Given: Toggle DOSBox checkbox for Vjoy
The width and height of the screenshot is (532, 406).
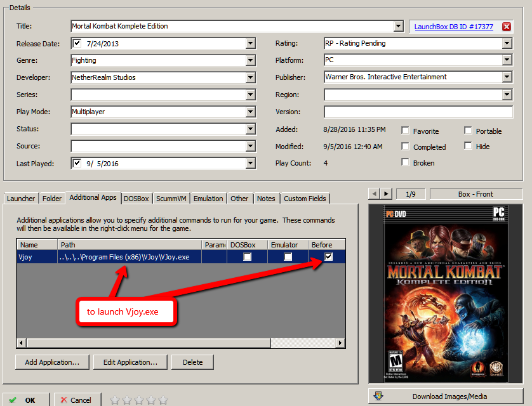Looking at the screenshot, I should [248, 257].
